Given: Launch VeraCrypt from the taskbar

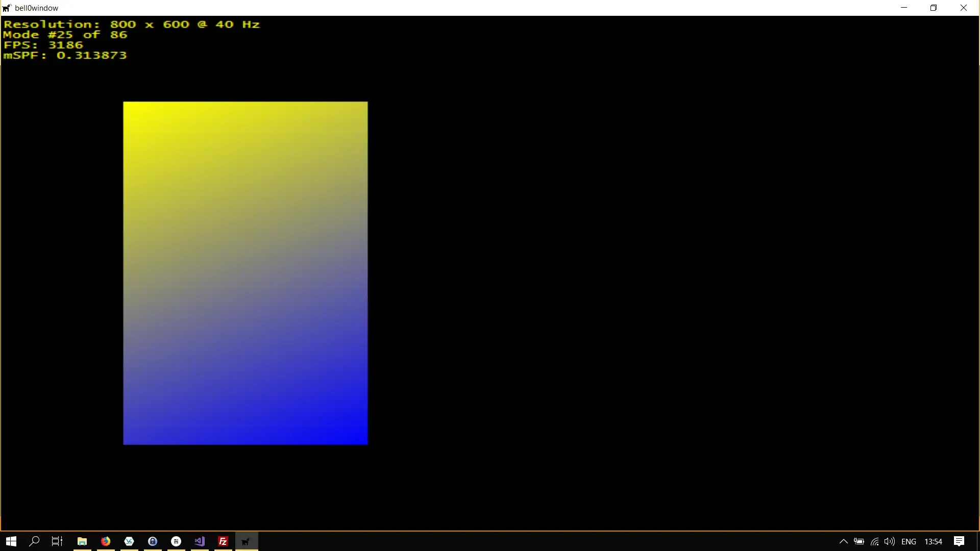Looking at the screenshot, I should 129,541.
